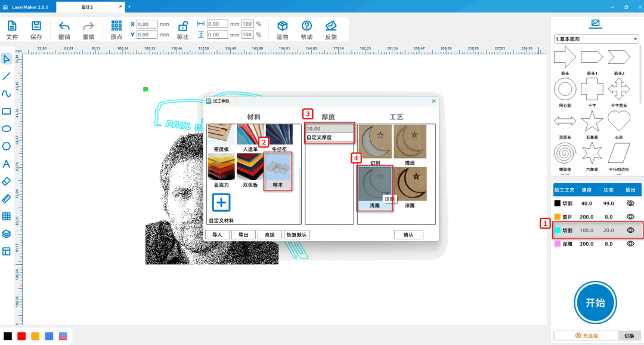Select the ellipse drawing tool
Image resolution: width=644 pixels, height=345 pixels.
(7, 128)
